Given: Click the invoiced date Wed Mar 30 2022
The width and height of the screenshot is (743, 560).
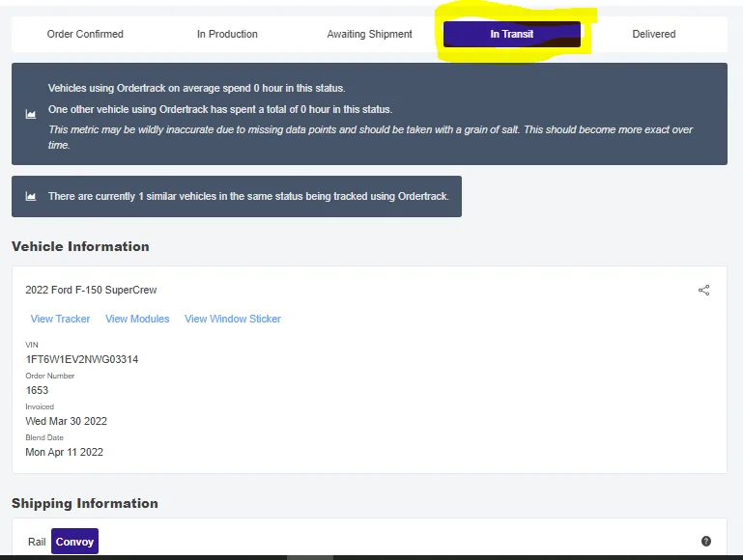Looking at the screenshot, I should point(66,421).
